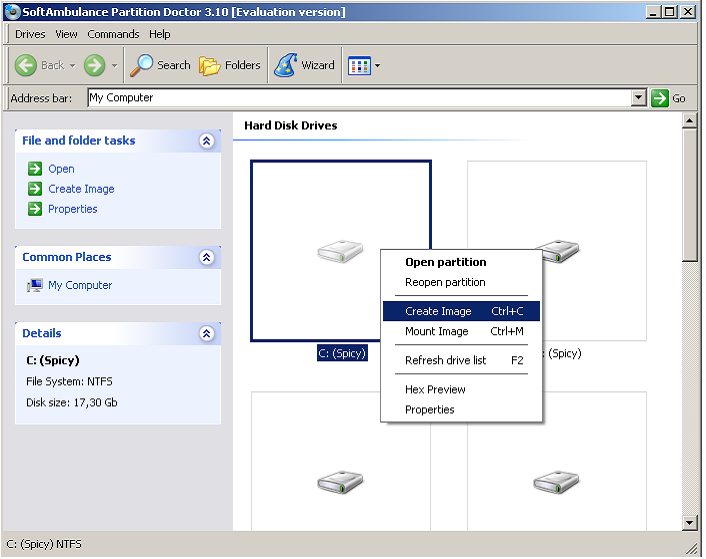Select the bottom-right hard drive icon

[556, 482]
